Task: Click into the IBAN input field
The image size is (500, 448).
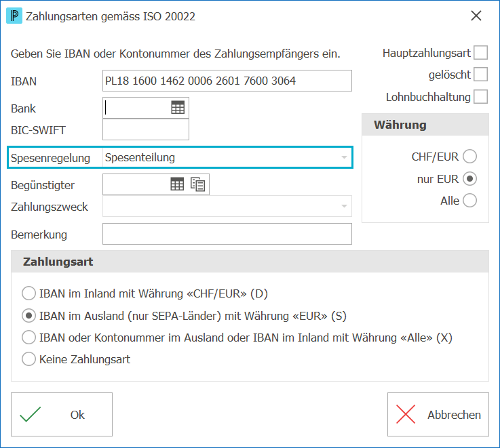Action: [227, 81]
